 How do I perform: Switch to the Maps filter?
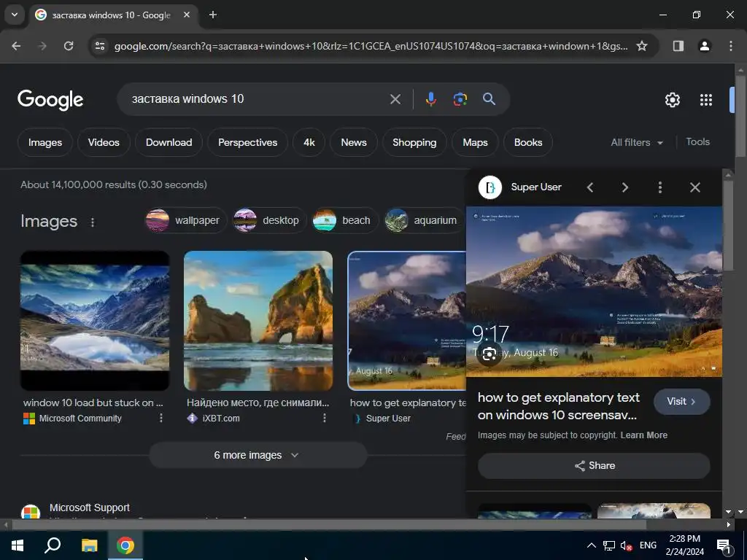[475, 142]
